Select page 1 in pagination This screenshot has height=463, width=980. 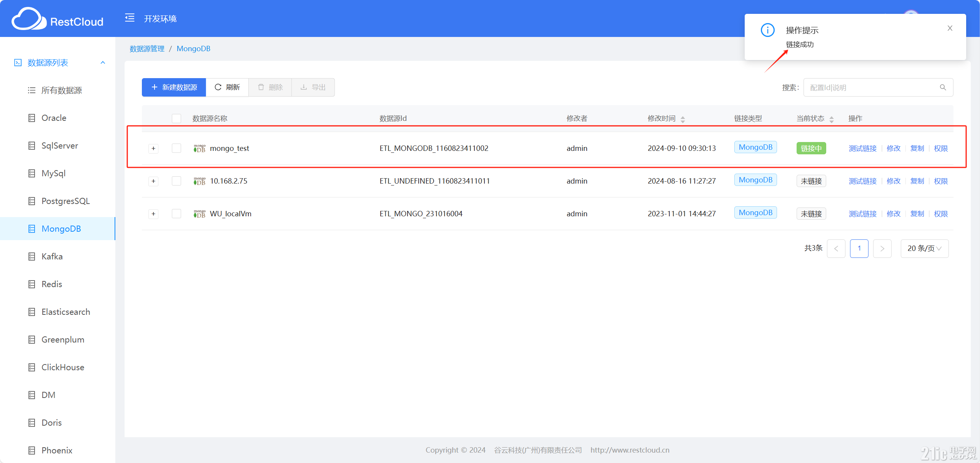859,248
